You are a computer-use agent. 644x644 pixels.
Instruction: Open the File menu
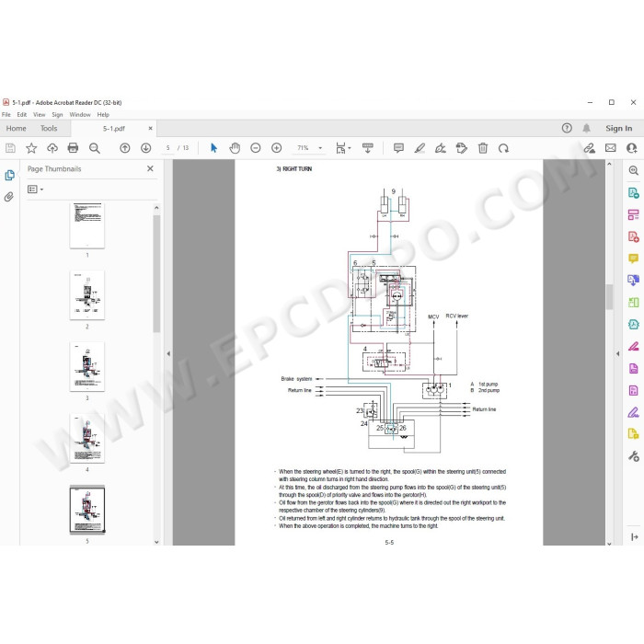[6, 115]
